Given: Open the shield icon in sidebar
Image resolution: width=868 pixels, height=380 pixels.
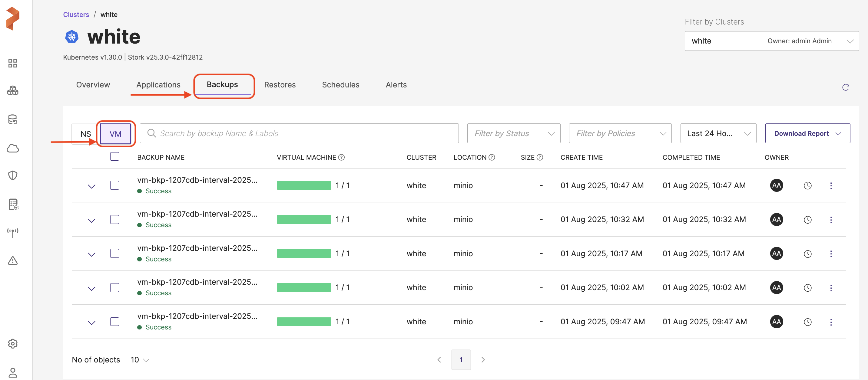Looking at the screenshot, I should point(13,175).
